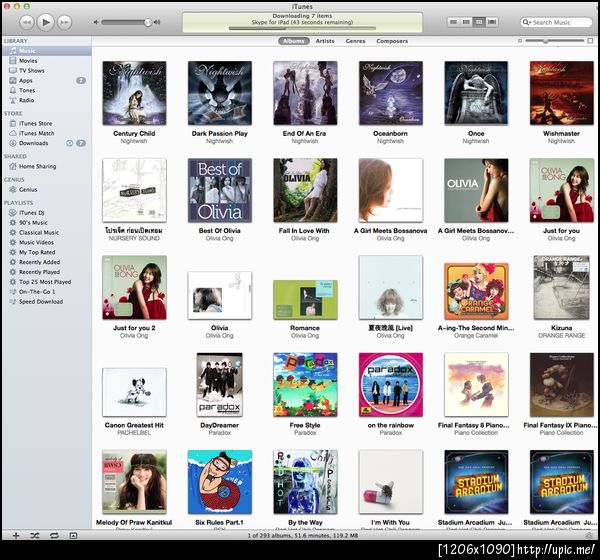
Task: Select the My Top Rated playlist
Action: 47,252
